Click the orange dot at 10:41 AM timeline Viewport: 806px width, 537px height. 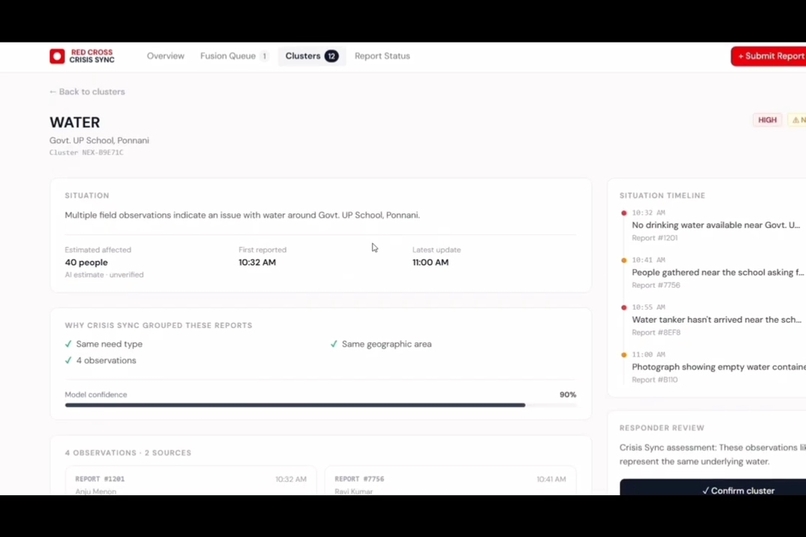point(624,260)
